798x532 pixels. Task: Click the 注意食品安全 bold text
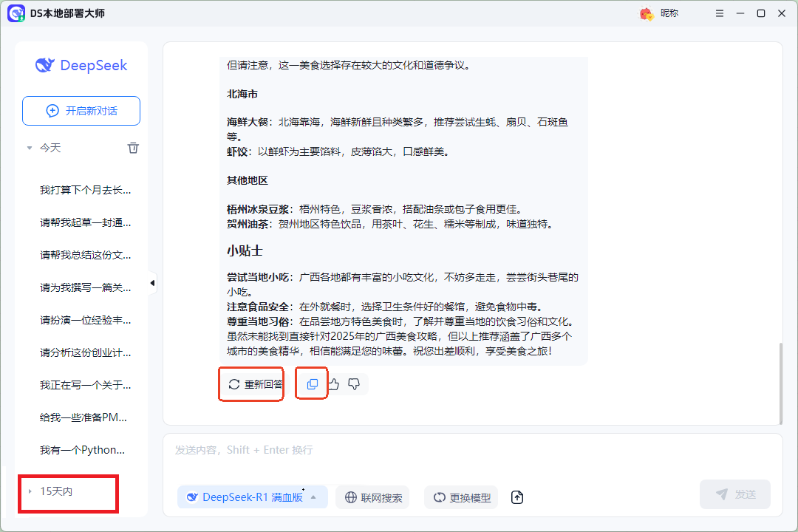(258, 307)
